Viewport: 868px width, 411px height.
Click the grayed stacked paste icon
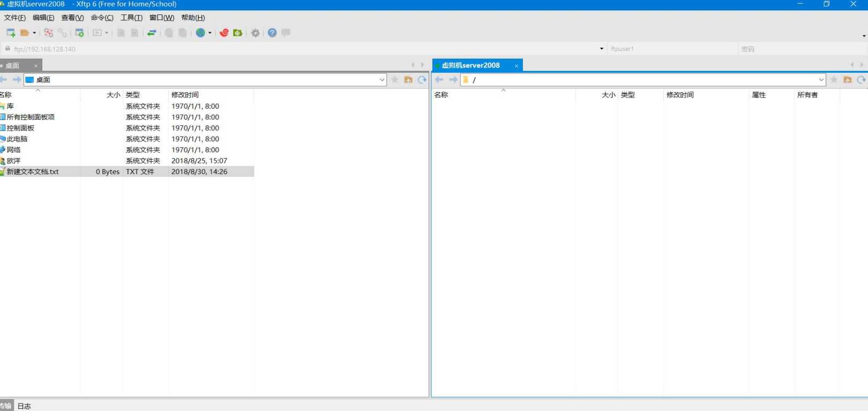pos(183,33)
